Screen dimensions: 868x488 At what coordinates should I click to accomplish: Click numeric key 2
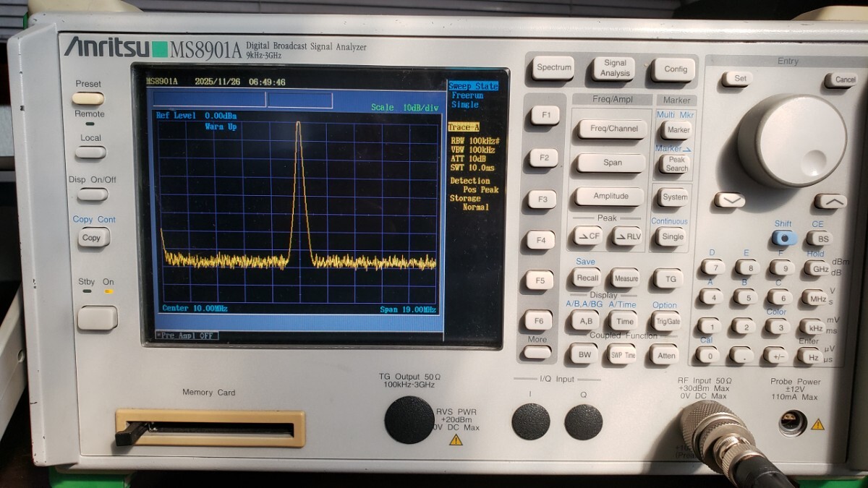click(x=743, y=326)
